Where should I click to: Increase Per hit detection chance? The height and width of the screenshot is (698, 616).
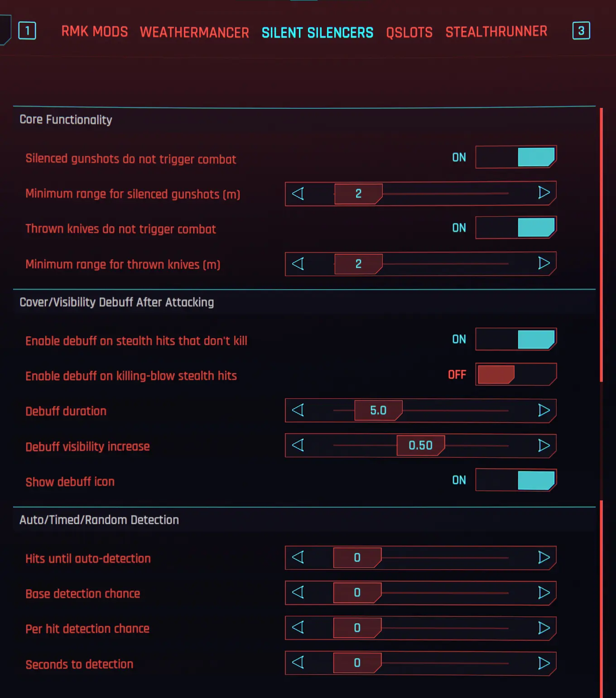tap(544, 628)
